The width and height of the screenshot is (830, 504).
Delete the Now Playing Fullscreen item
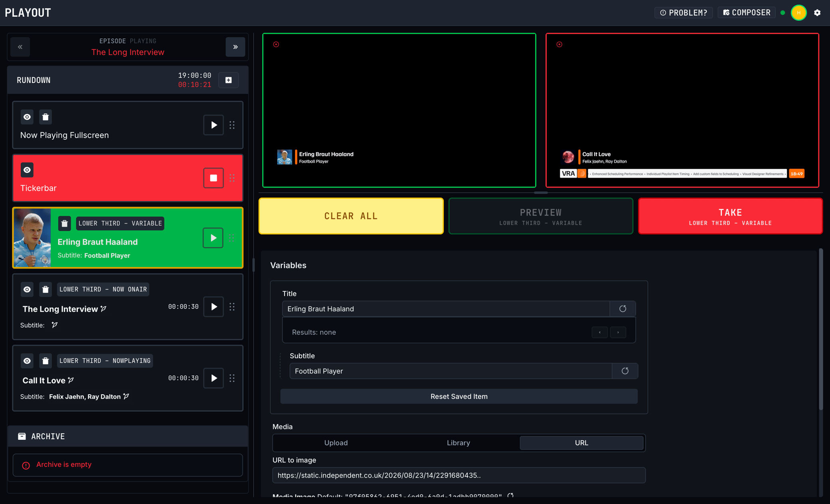[45, 117]
